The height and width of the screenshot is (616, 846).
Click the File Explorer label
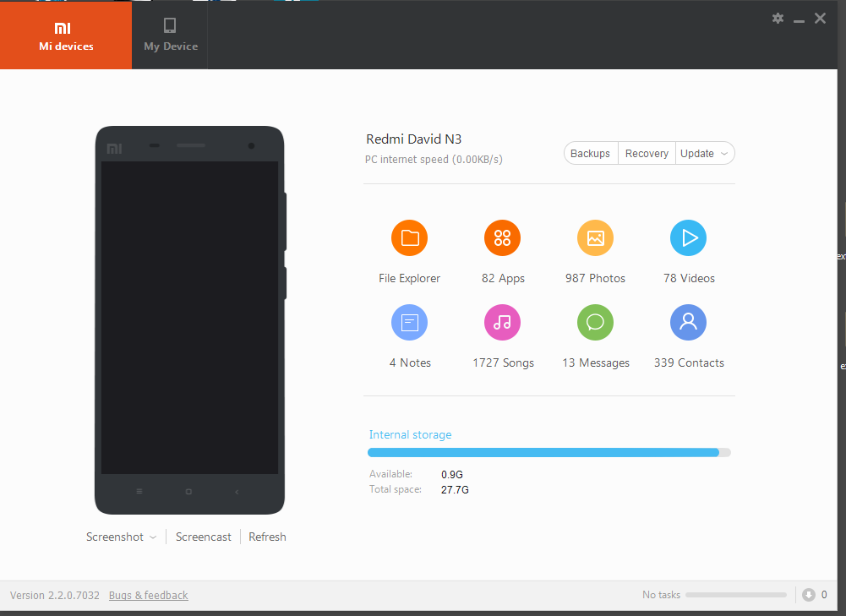(409, 278)
